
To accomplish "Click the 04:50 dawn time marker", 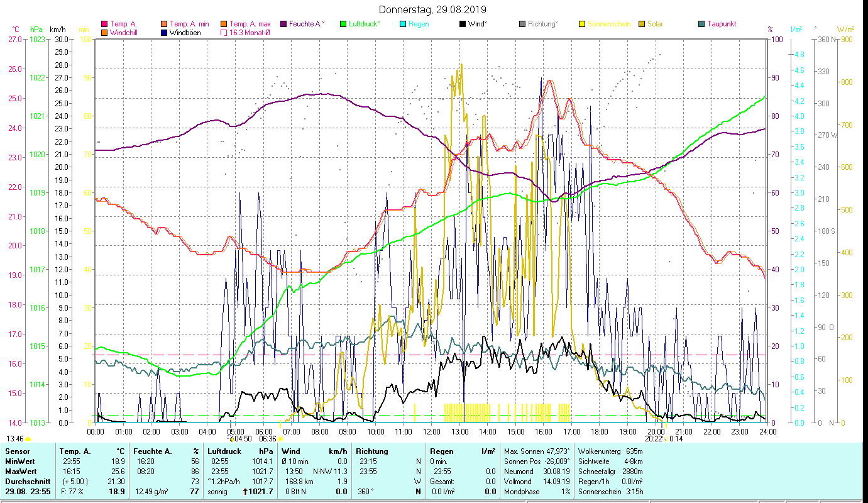I will pos(243,439).
